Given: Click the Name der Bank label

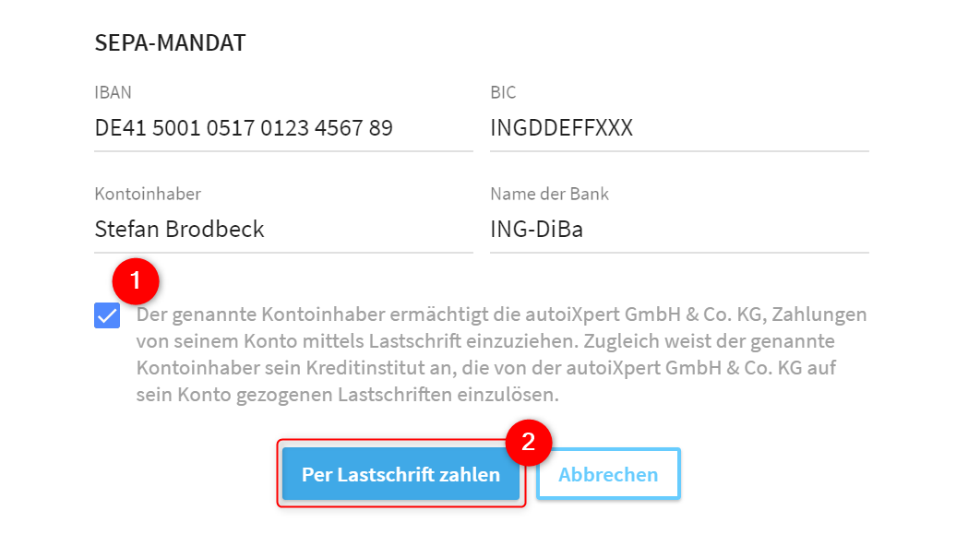Looking at the screenshot, I should pos(549,194).
